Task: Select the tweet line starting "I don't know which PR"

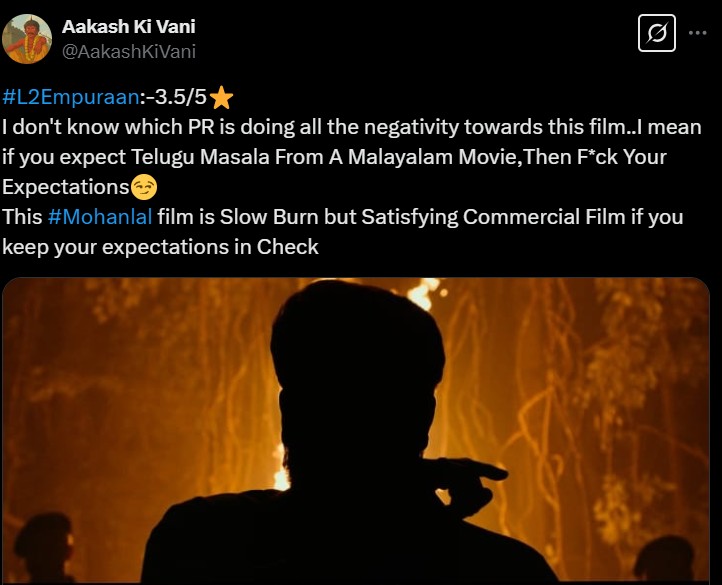Action: coord(352,127)
